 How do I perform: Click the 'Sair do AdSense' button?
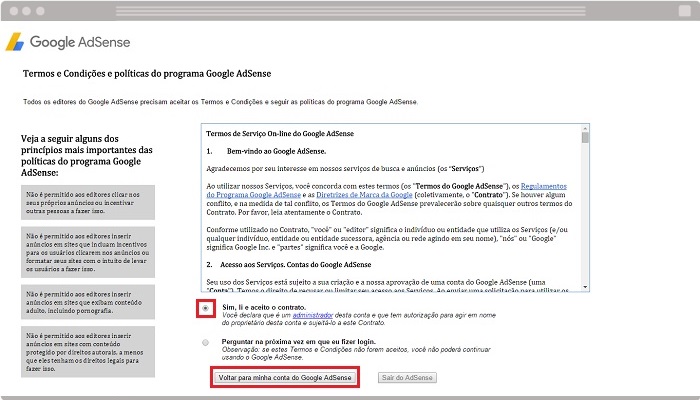(407, 378)
